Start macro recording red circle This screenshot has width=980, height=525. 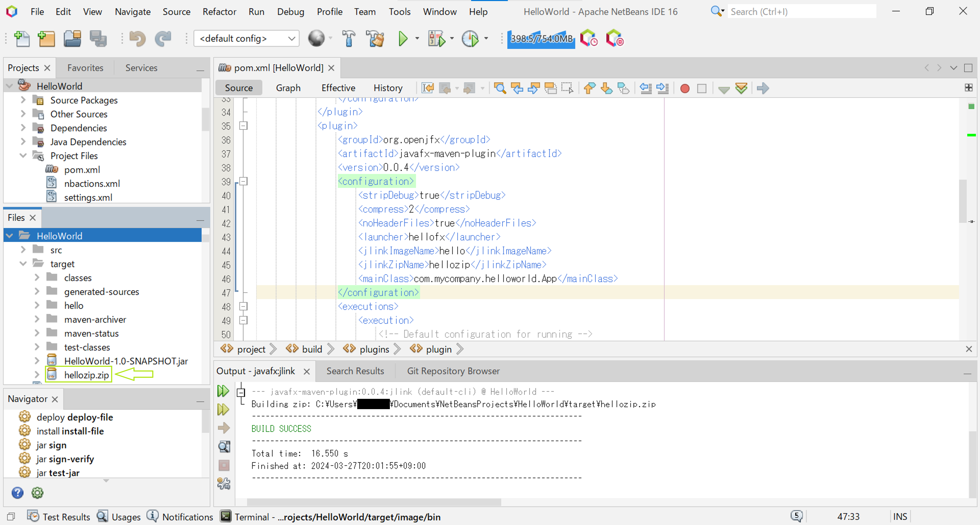[684, 88]
